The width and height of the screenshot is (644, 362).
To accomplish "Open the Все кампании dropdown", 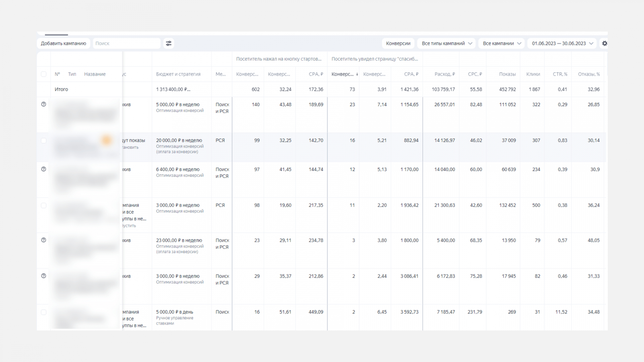I will pyautogui.click(x=502, y=43).
